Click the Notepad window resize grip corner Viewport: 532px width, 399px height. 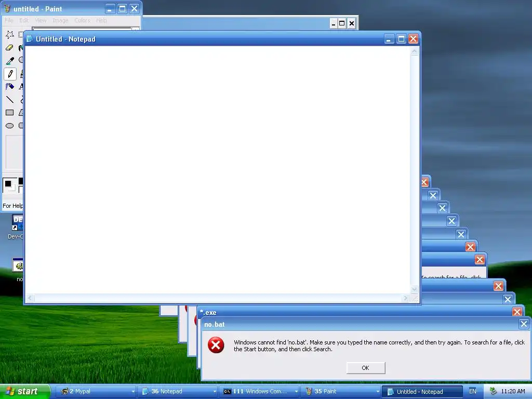[x=414, y=298]
